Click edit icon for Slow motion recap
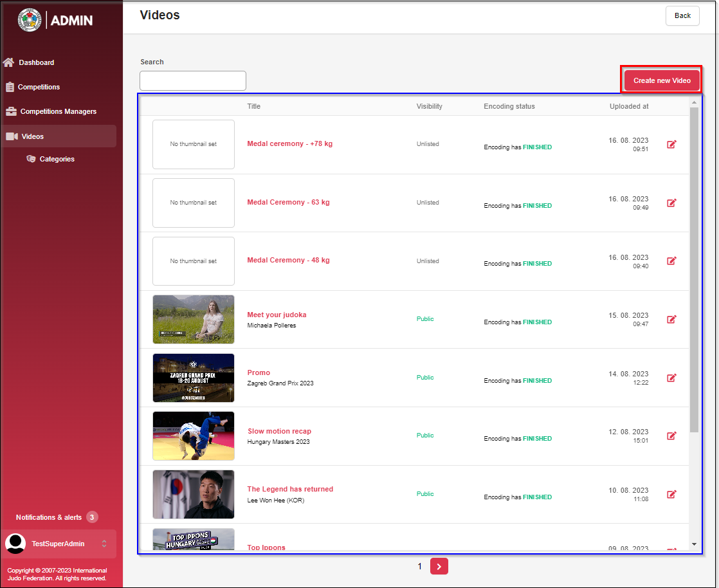Viewport: 719px width, 588px height. [671, 436]
